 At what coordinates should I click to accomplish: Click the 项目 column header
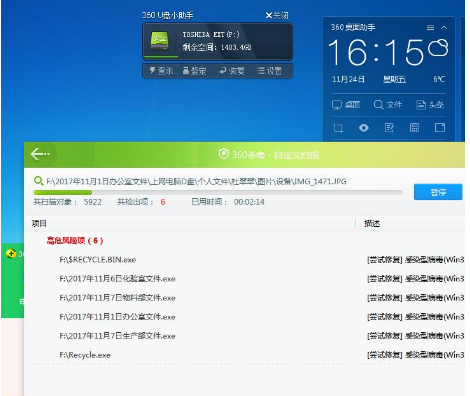tap(39, 223)
